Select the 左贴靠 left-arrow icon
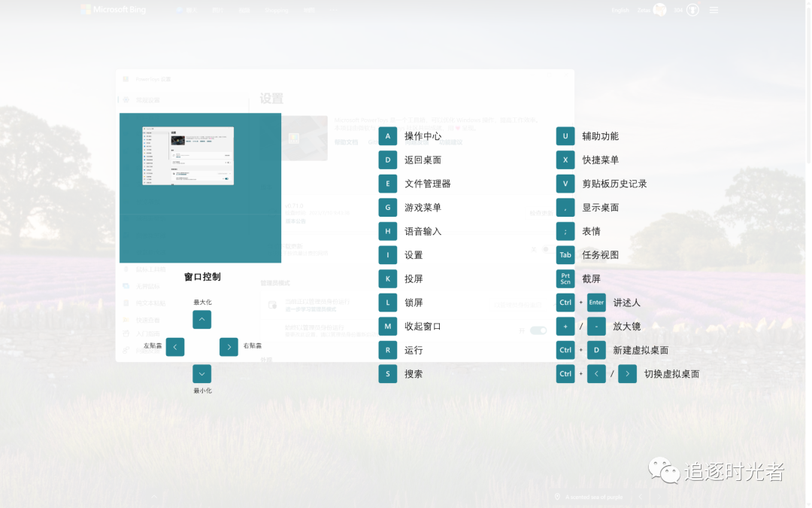 174,347
